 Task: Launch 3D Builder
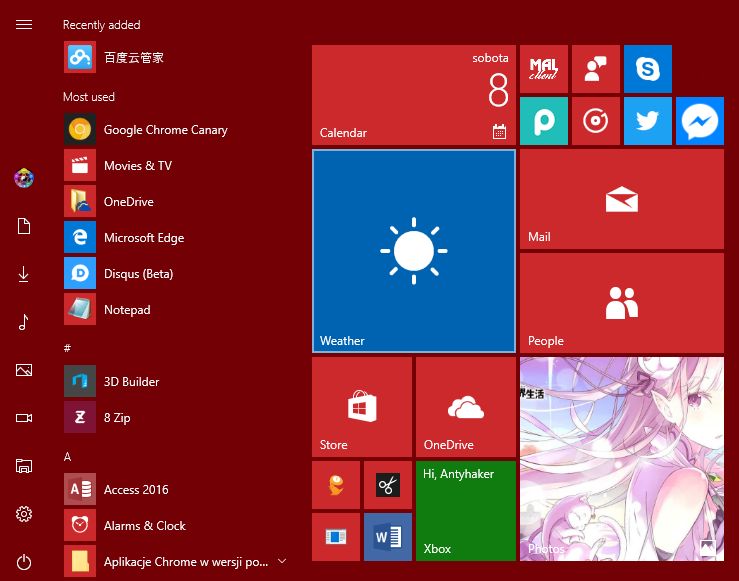click(x=178, y=381)
